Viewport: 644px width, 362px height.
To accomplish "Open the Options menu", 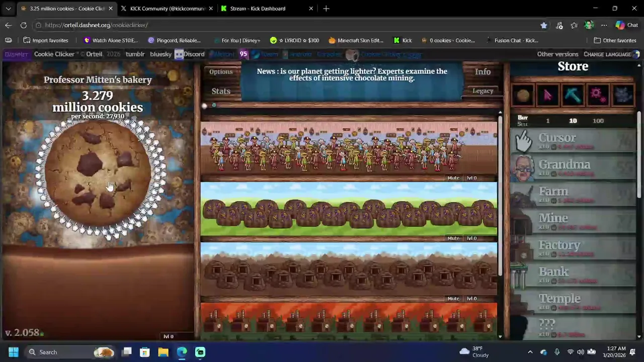I will click(x=221, y=72).
